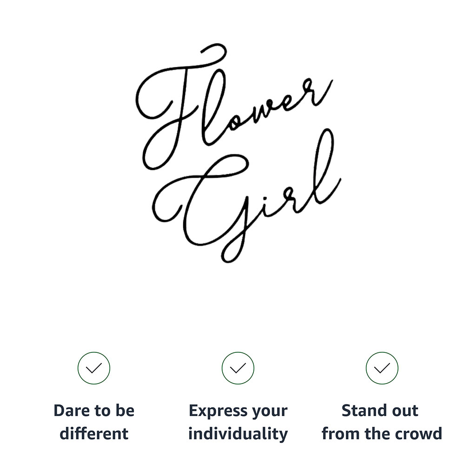Click the word "individuality" in the middle caption
Screen dimensions: 476x476
tap(238, 434)
